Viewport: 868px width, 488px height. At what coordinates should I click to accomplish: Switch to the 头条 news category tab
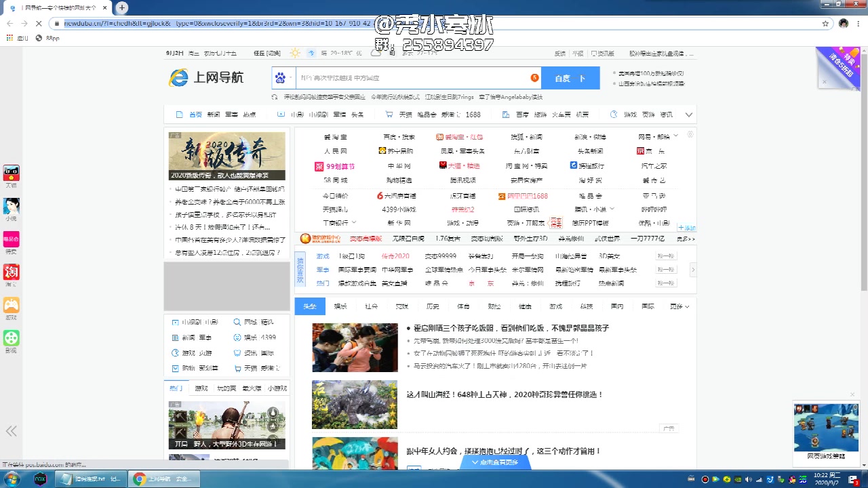pos(310,306)
